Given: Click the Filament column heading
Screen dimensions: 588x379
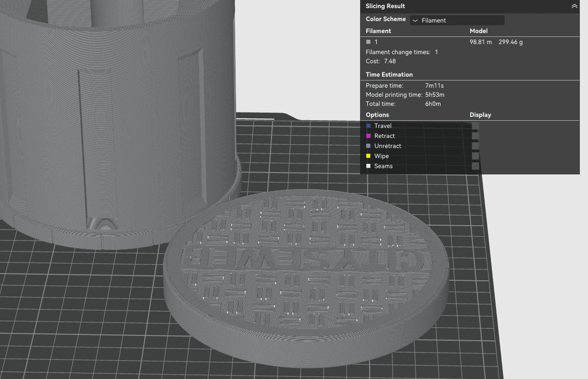Looking at the screenshot, I should (x=378, y=31).
